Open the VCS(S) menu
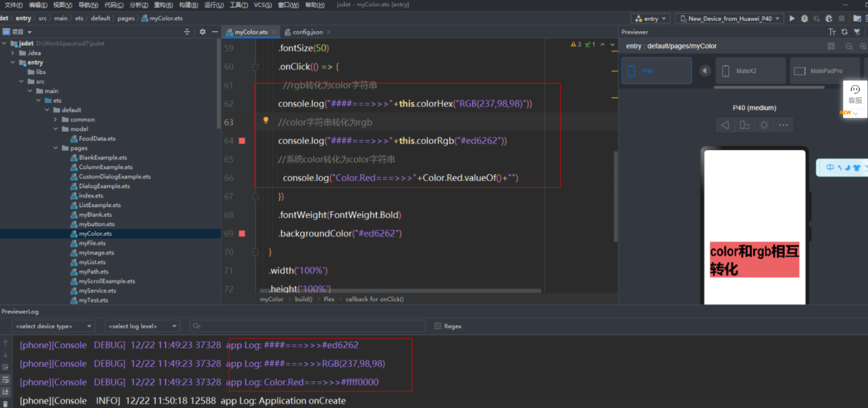 click(263, 5)
